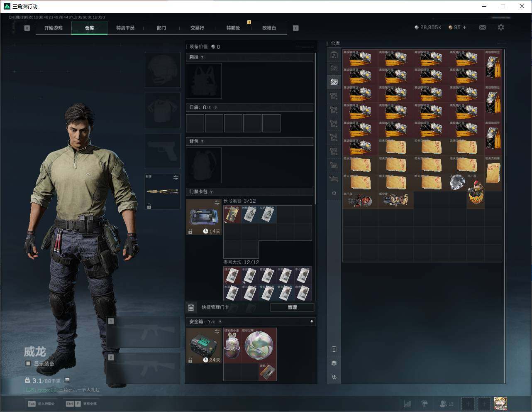Image resolution: width=532 pixels, height=412 pixels.
Task: Click the equipment panel vertical scrollbar
Action: [x=315, y=129]
